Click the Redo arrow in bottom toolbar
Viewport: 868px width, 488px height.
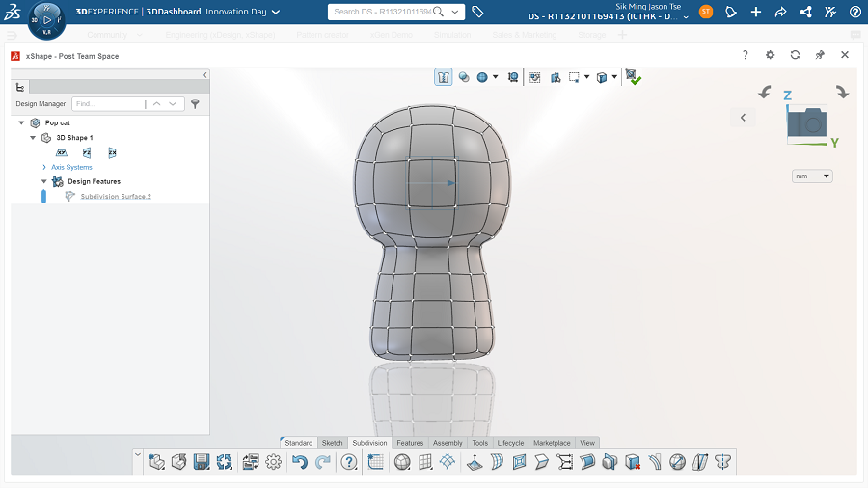pyautogui.click(x=323, y=462)
